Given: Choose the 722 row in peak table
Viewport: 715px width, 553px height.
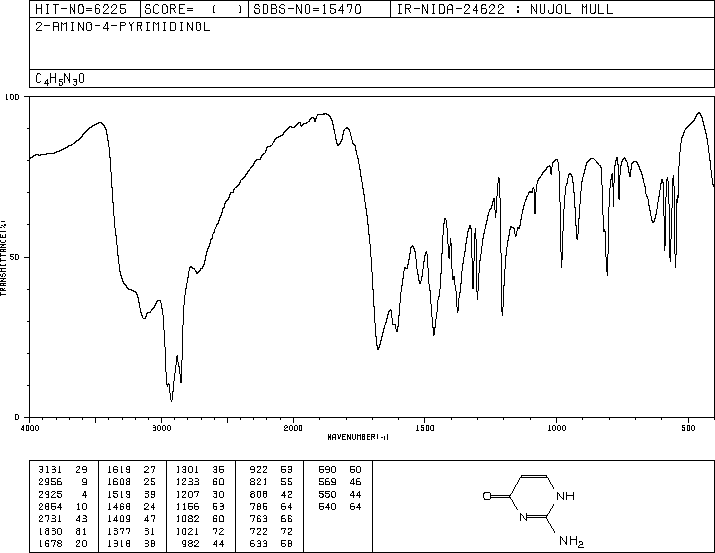Looking at the screenshot, I should click(x=271, y=531).
